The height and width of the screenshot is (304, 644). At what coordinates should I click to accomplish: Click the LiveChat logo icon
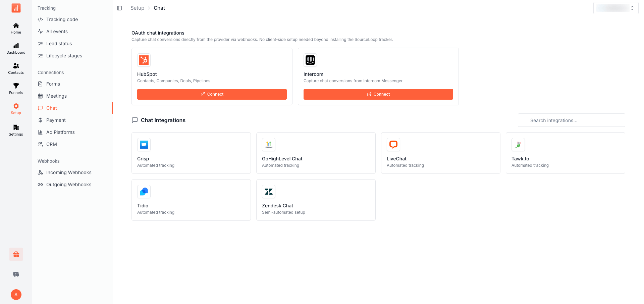coord(393,145)
